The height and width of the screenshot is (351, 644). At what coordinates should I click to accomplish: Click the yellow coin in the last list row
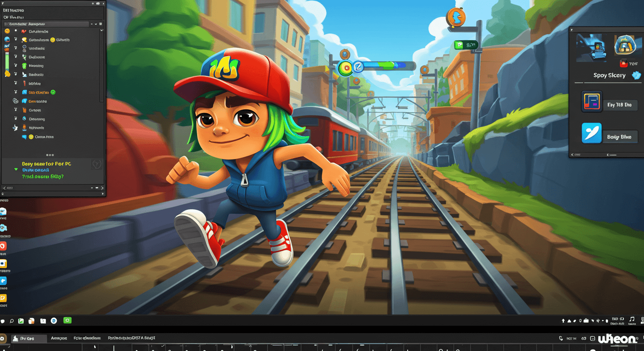coord(31,137)
